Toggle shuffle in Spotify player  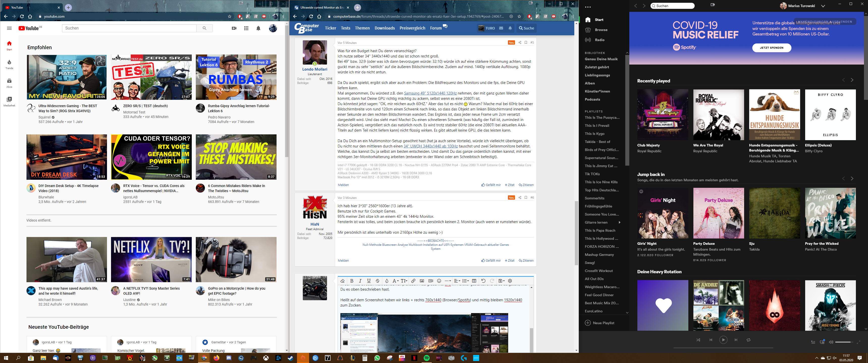pyautogui.click(x=698, y=340)
